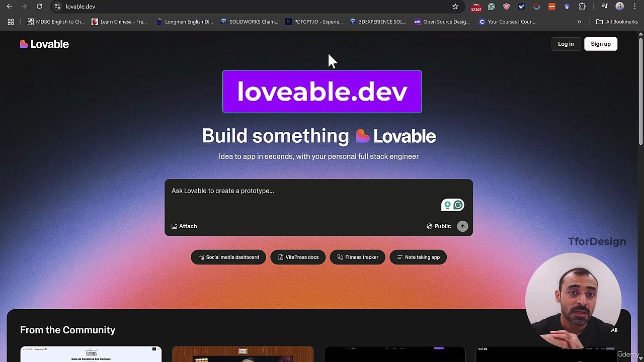View site information for lovable.dev
This screenshot has height=362, width=644.
pyautogui.click(x=57, y=7)
